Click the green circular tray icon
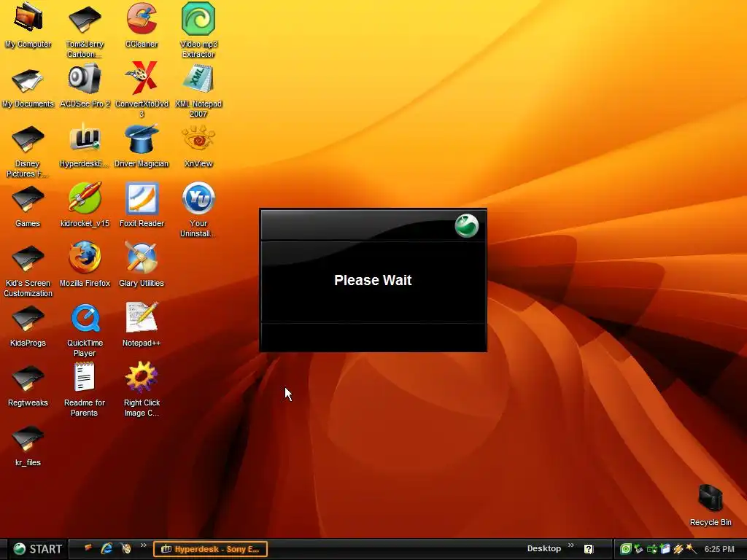The height and width of the screenshot is (560, 747). [625, 549]
